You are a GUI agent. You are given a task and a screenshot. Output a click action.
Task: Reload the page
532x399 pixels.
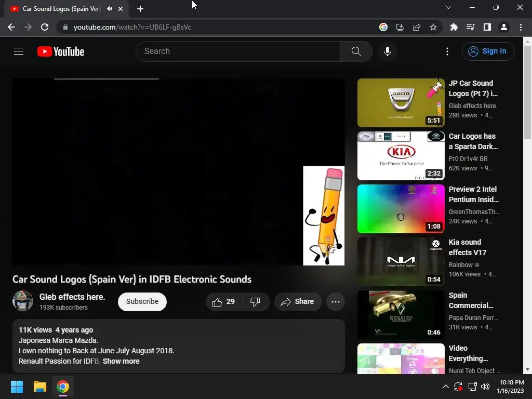pos(45,27)
